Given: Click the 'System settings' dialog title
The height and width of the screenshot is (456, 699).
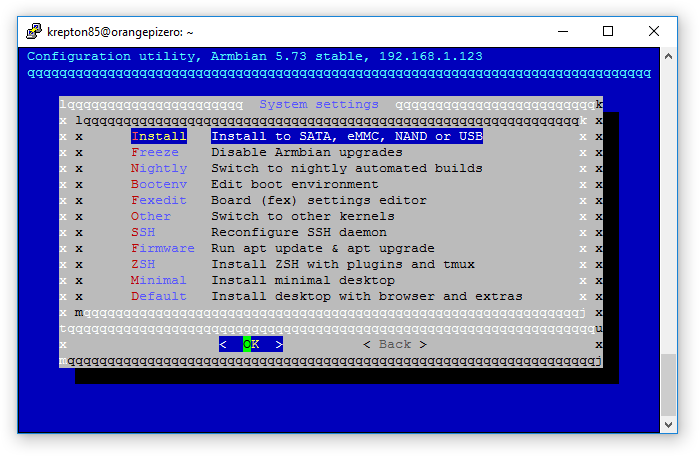Looking at the screenshot, I should point(319,104).
